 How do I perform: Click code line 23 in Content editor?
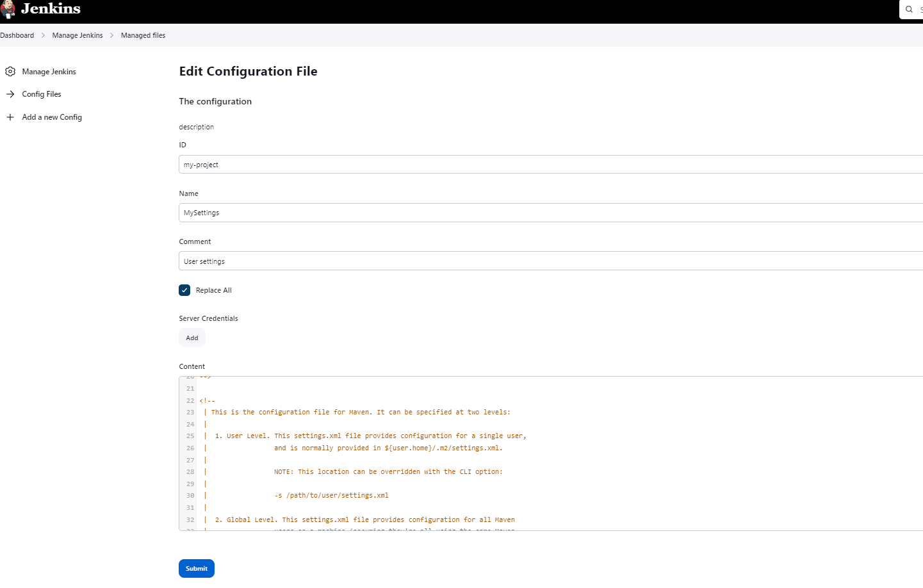(357, 412)
